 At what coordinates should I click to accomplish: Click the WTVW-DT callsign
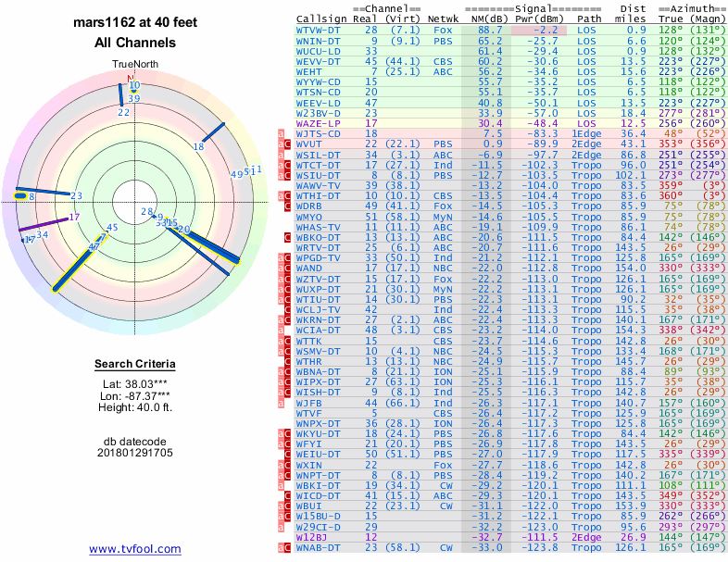318,31
